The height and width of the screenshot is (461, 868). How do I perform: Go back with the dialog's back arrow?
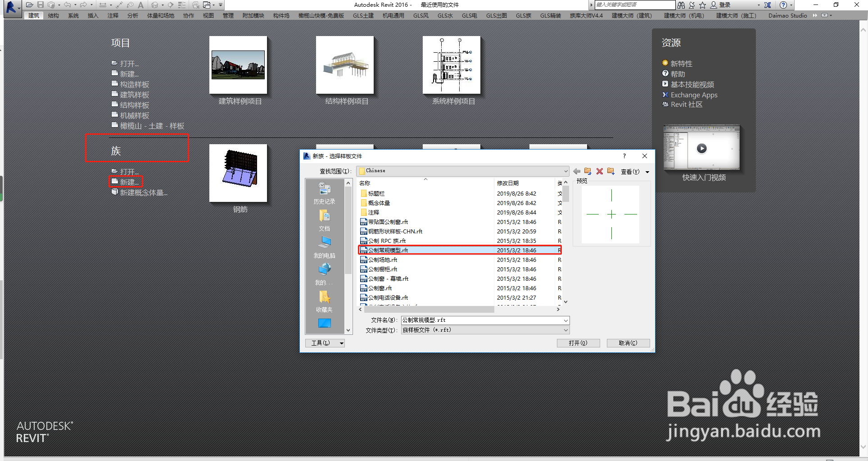(577, 171)
